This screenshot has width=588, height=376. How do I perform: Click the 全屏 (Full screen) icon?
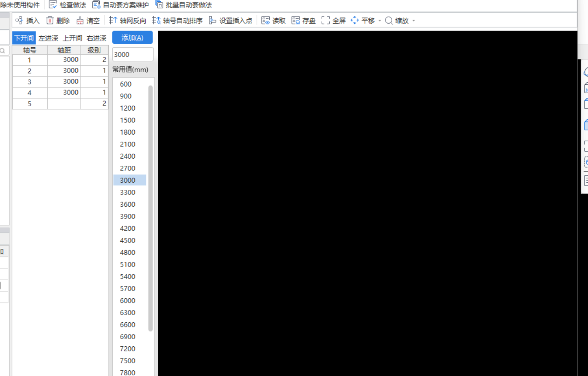tap(326, 21)
